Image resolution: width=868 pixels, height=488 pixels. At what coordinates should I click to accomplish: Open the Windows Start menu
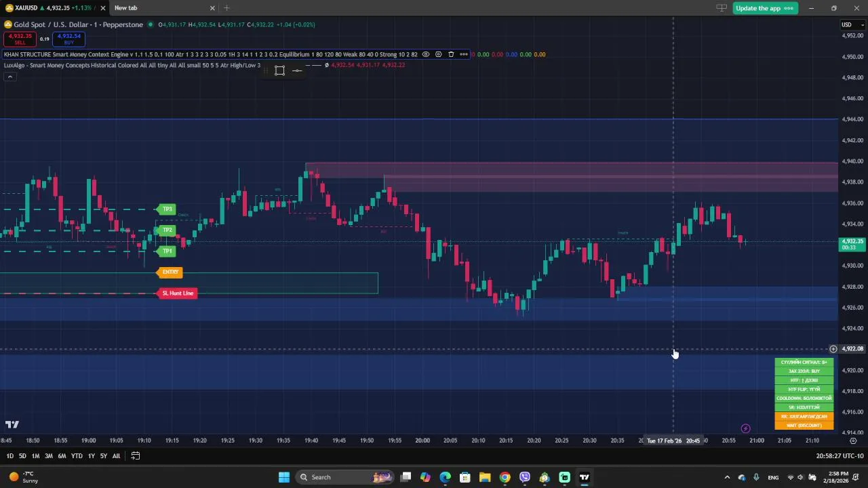coord(283,477)
